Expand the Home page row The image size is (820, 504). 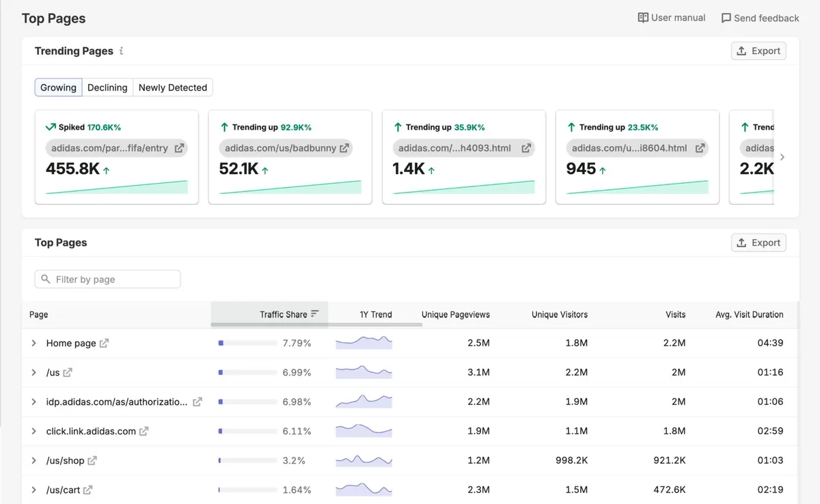point(33,344)
